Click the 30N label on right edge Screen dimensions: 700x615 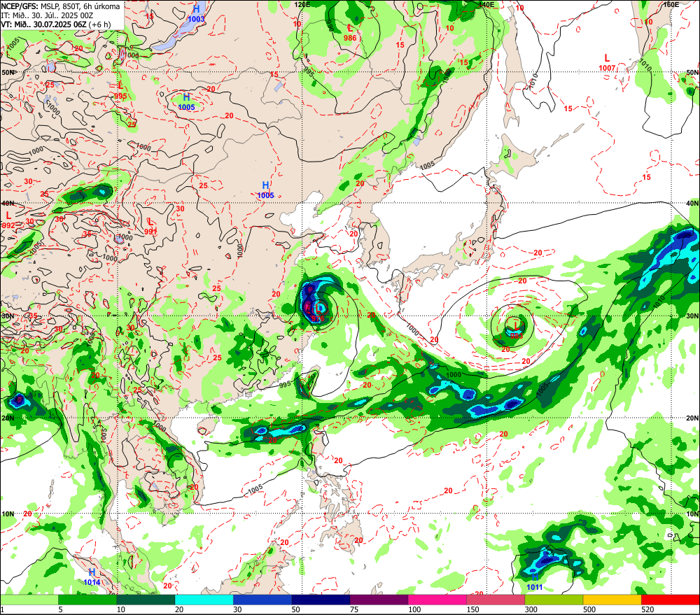(x=692, y=316)
